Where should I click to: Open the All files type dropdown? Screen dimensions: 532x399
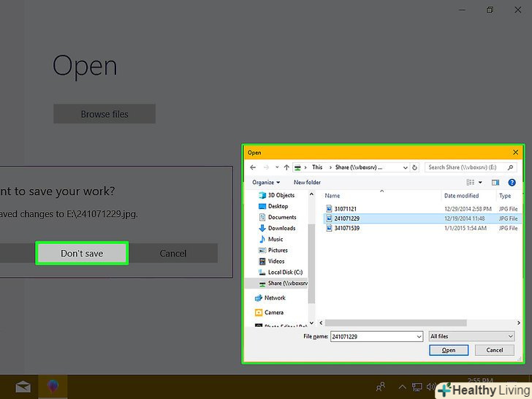pyautogui.click(x=471, y=336)
